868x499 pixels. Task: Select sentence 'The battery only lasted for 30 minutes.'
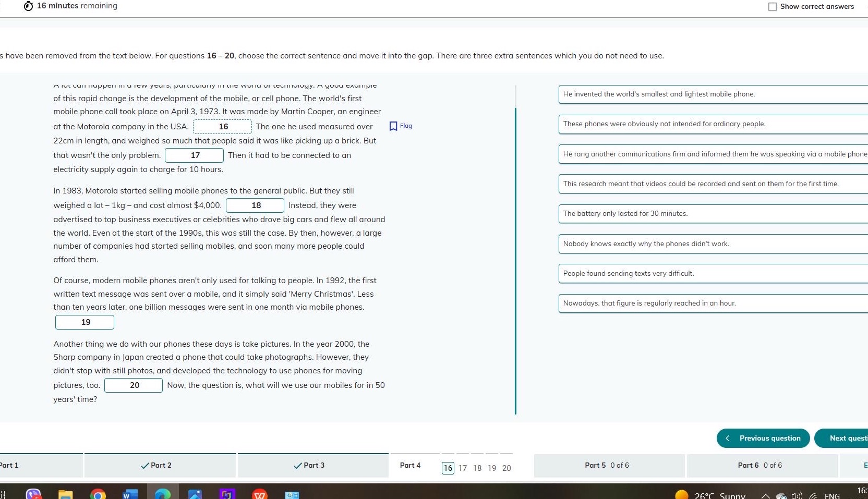[713, 214]
